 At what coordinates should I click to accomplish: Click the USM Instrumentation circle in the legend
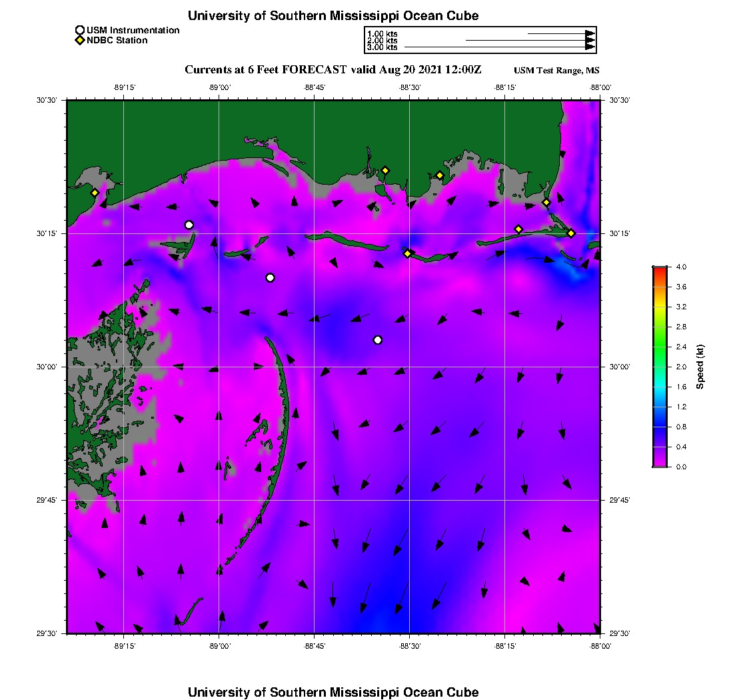pos(80,30)
